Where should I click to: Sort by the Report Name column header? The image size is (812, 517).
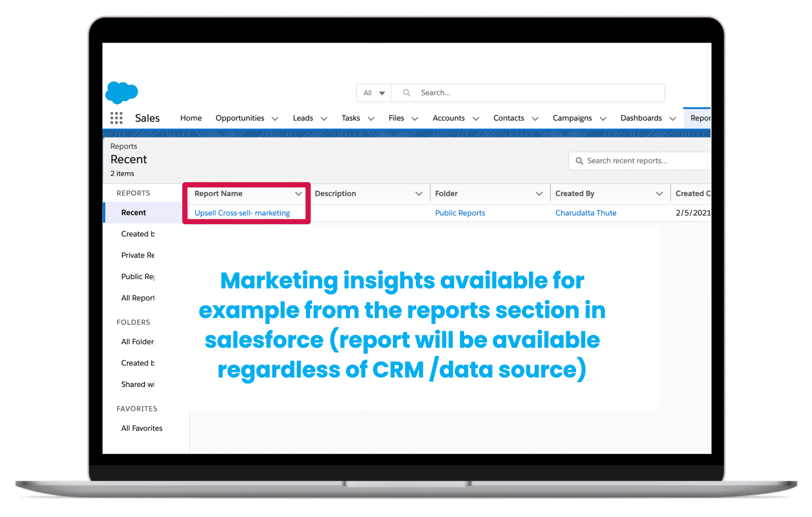pyautogui.click(x=218, y=194)
